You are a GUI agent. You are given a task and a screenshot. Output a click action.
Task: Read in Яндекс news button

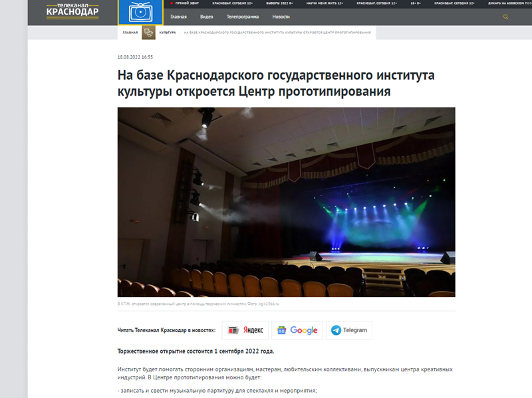pos(245,330)
